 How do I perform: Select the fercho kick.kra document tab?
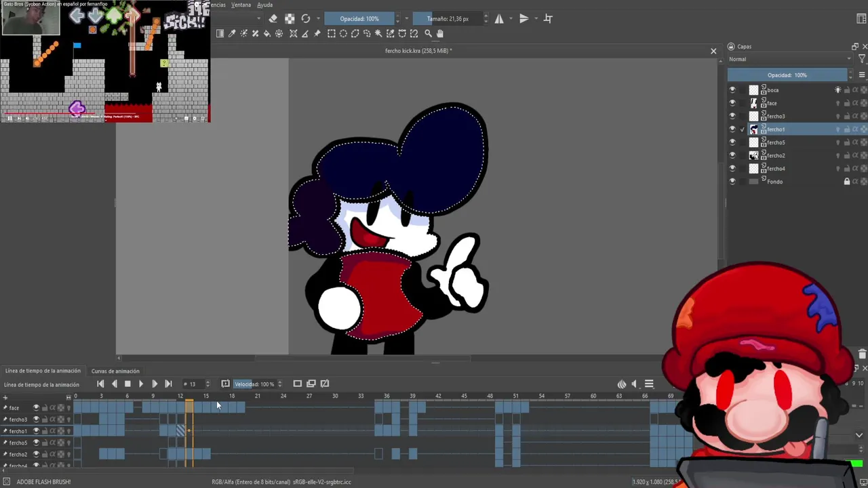coord(418,51)
